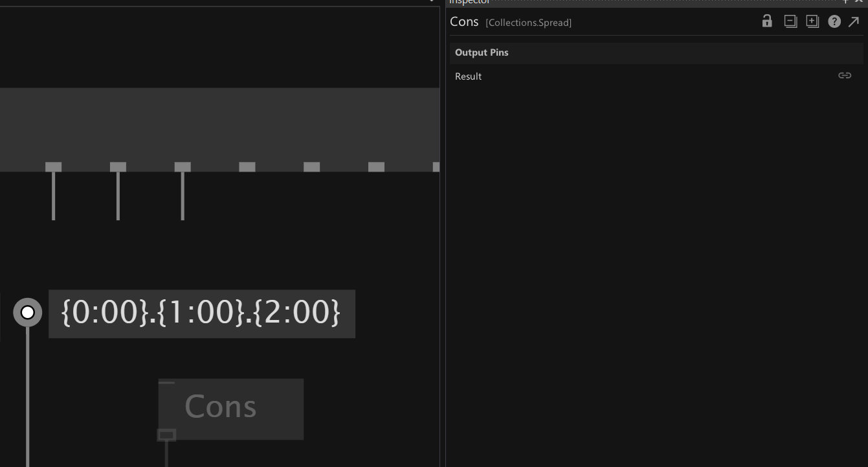Click the {0:00}.{1:00}.{2:00} string box
The height and width of the screenshot is (467, 868).
pyautogui.click(x=201, y=313)
